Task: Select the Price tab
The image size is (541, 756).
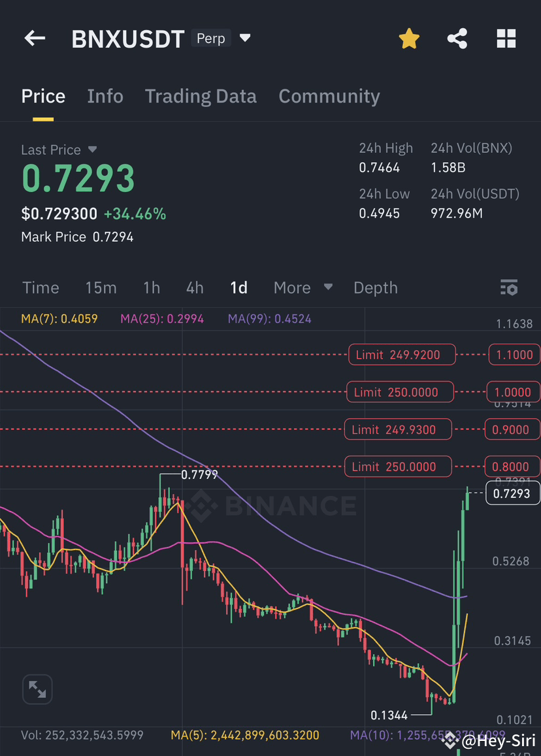Action: (43, 97)
